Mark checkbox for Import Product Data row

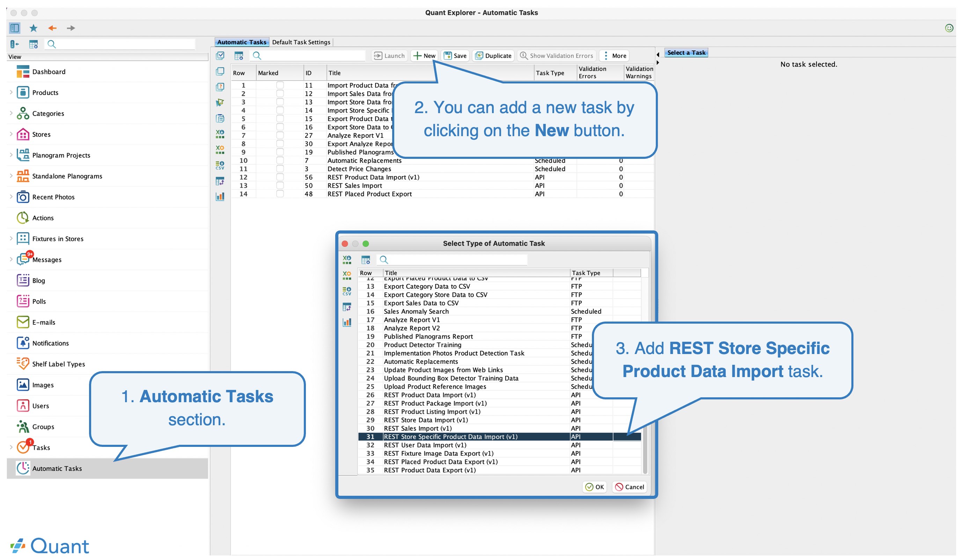[x=280, y=85]
